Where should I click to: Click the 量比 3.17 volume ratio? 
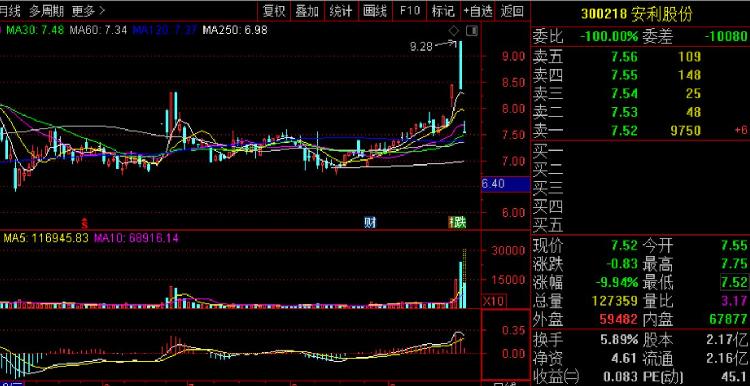pyautogui.click(x=733, y=301)
